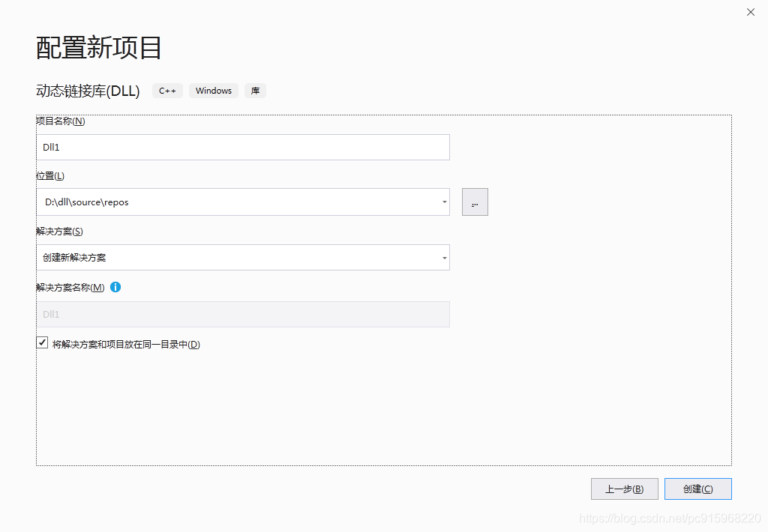Click the 动态链接库(DLL) heading
Viewport: 768px width, 532px height.
[x=88, y=91]
